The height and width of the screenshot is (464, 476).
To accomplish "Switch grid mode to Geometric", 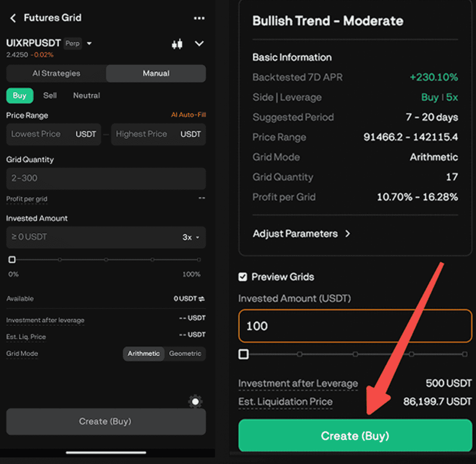I will point(185,353).
